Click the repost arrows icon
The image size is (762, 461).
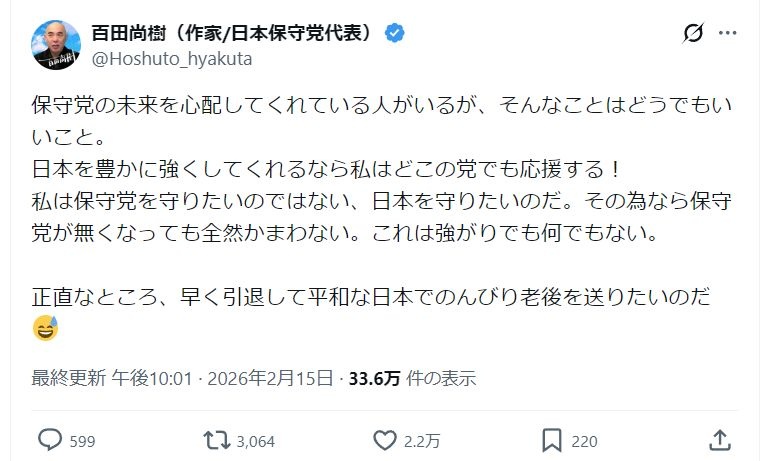click(213, 440)
